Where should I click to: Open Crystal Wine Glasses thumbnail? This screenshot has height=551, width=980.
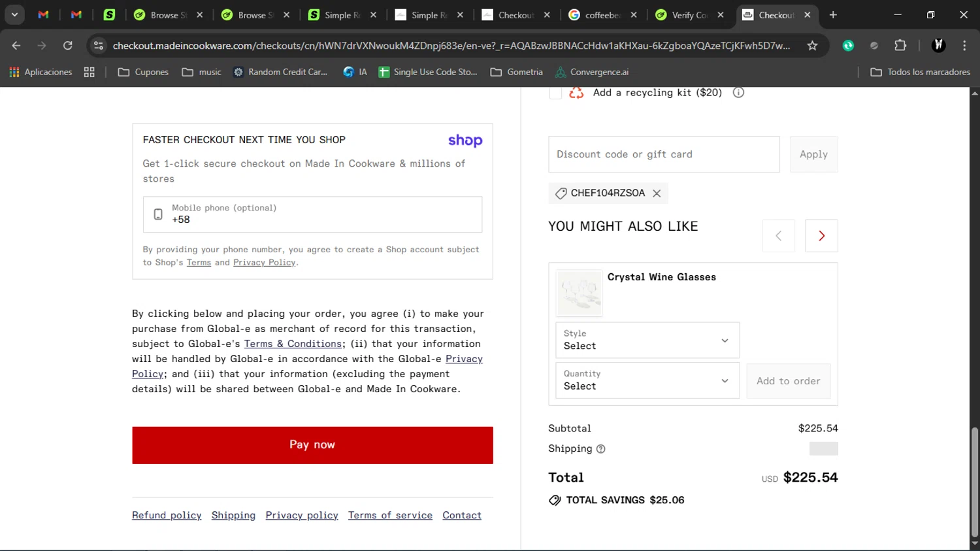[580, 293]
